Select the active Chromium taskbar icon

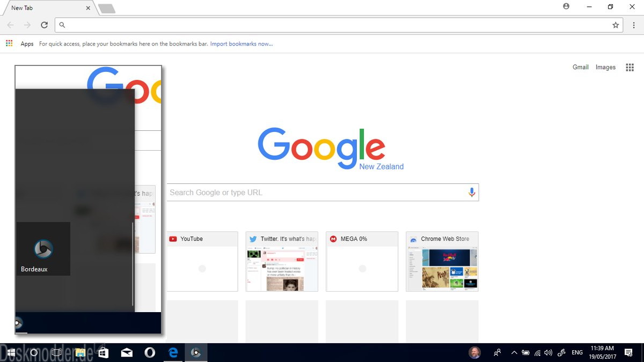coord(196,352)
